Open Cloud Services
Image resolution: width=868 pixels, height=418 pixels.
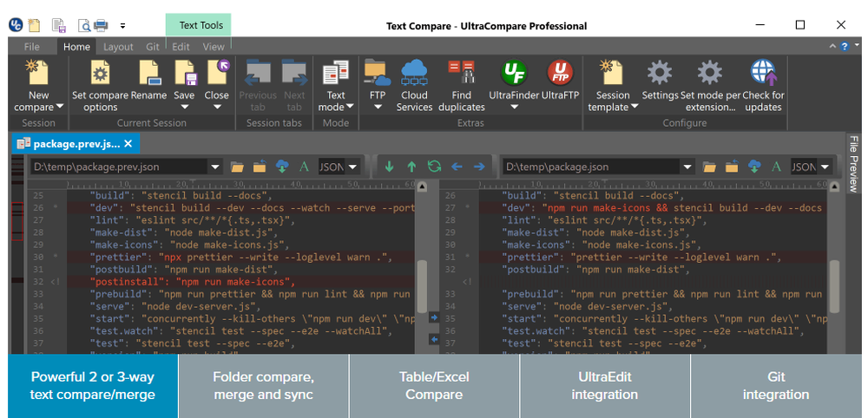[x=414, y=86]
